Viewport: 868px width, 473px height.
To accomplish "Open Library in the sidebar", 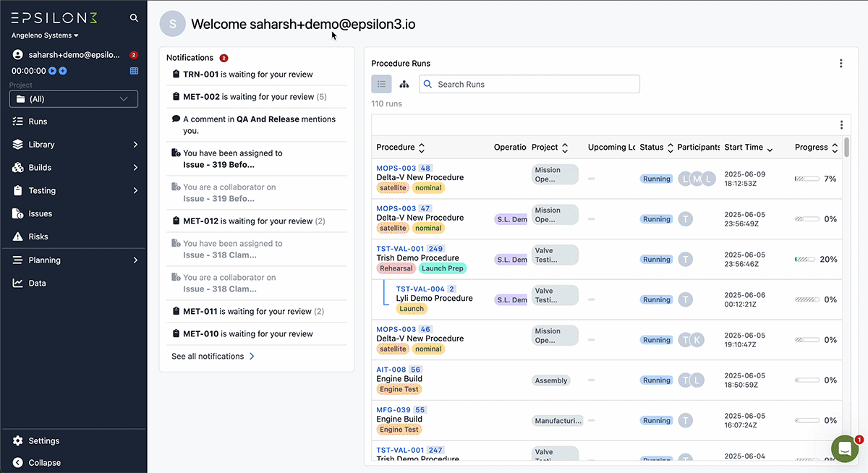I will pyautogui.click(x=41, y=145).
